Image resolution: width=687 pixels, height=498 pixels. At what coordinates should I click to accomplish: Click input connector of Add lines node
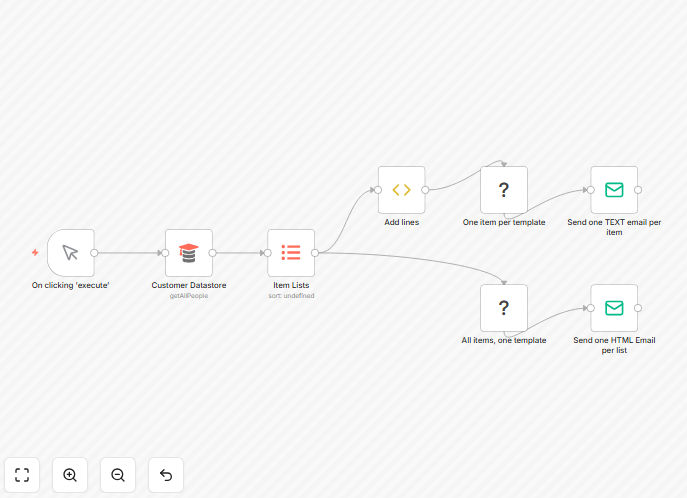click(x=378, y=190)
